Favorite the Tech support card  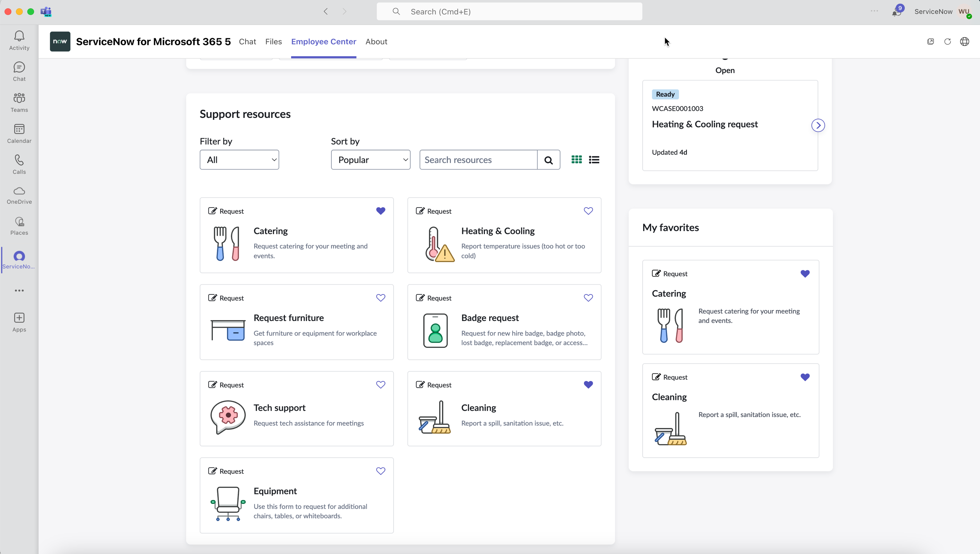[380, 385]
